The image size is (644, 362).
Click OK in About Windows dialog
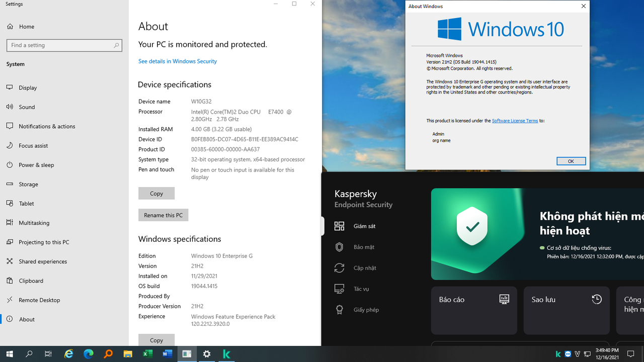pyautogui.click(x=571, y=161)
